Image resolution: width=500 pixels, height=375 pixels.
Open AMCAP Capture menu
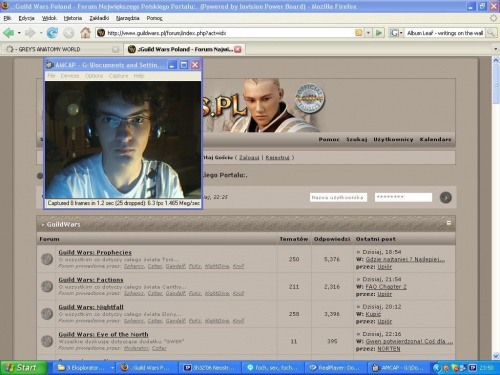pos(118,76)
